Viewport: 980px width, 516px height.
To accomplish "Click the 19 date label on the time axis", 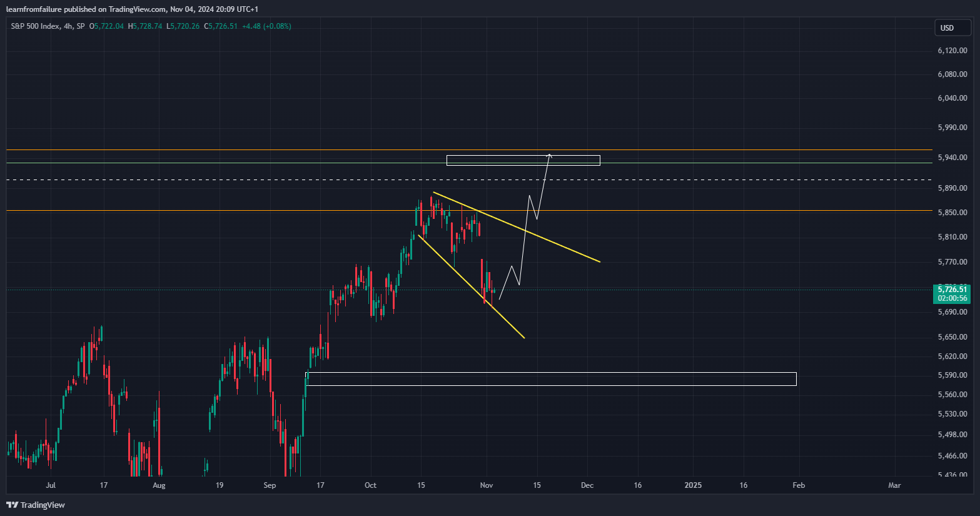I will click(220, 485).
